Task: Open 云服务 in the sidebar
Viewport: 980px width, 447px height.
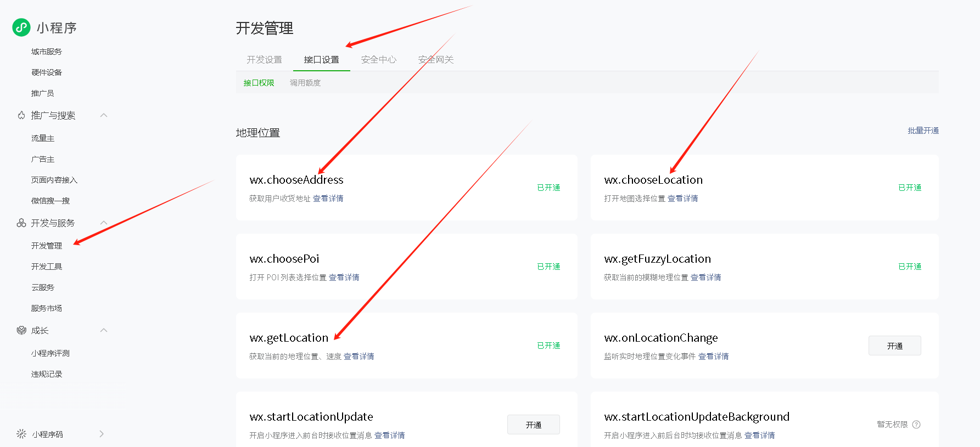Action: pyautogui.click(x=43, y=287)
